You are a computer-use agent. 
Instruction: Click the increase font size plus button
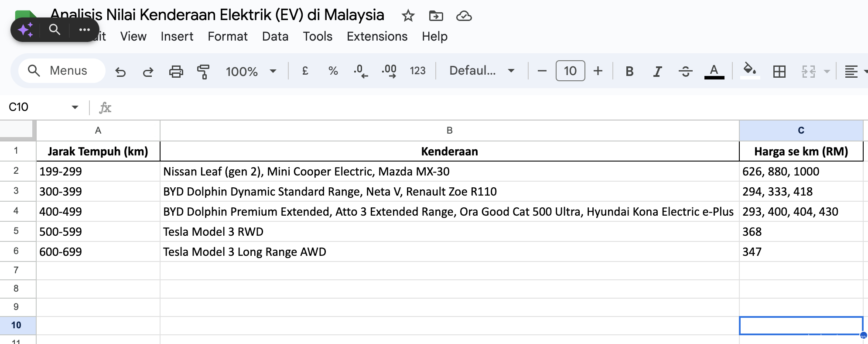pos(598,71)
